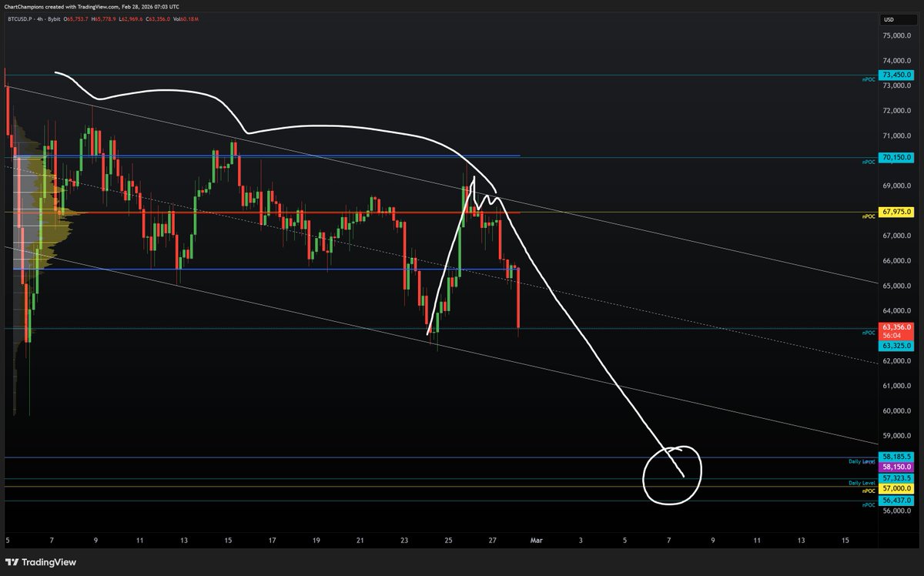Screen dimensions: 924x576
Task: Click the 27 date on time axis
Action: click(x=492, y=541)
